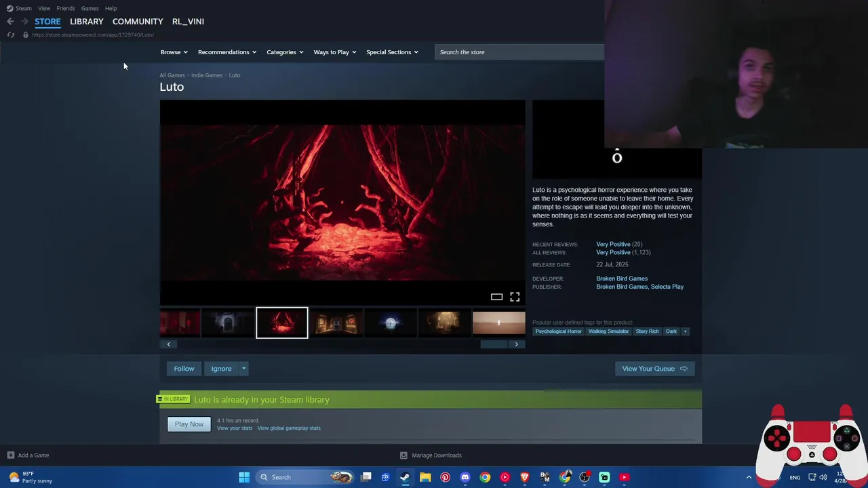The height and width of the screenshot is (488, 868).
Task: Open View global gameplay stats link
Action: point(289,428)
